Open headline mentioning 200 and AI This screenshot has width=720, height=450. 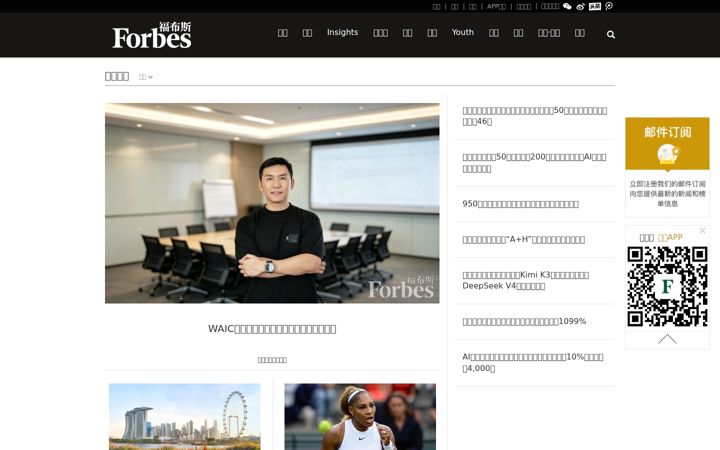click(x=534, y=163)
